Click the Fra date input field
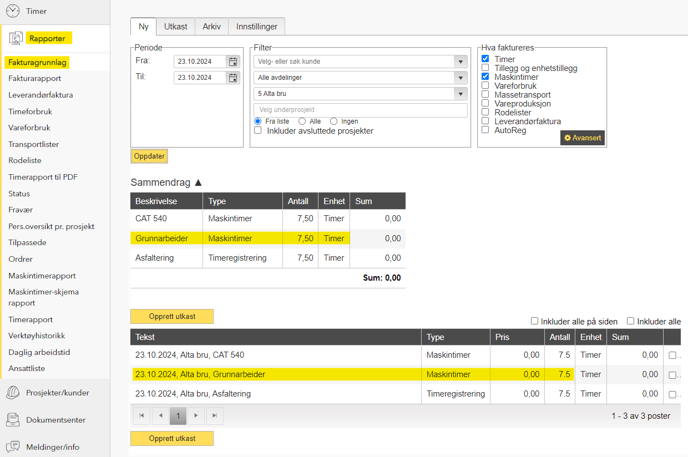The width and height of the screenshot is (688, 457). coord(200,61)
